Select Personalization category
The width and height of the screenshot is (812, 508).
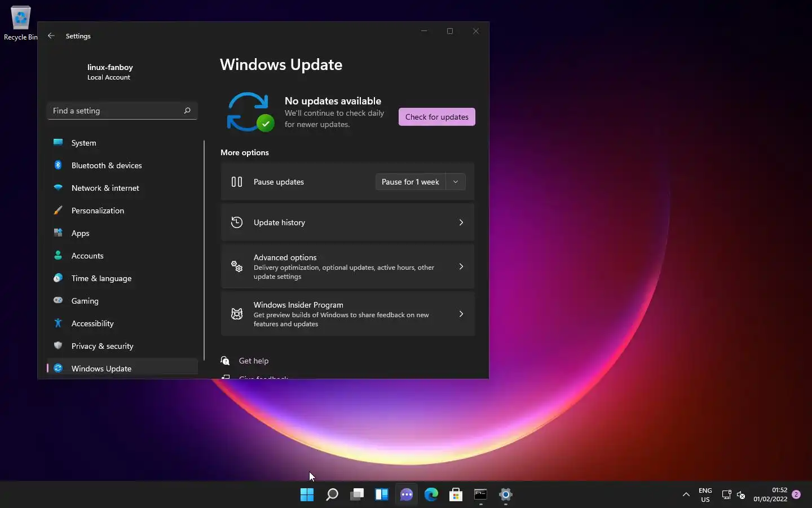pos(122,211)
